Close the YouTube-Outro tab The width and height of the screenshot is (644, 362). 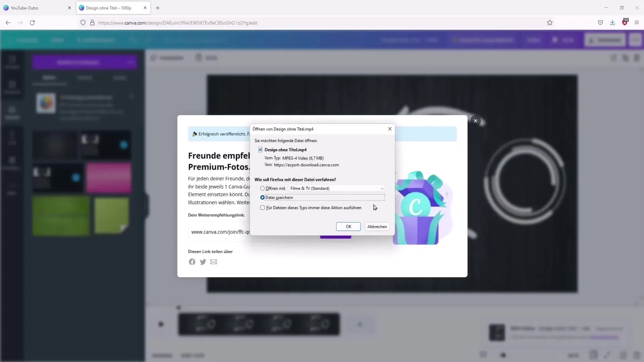[x=69, y=8]
